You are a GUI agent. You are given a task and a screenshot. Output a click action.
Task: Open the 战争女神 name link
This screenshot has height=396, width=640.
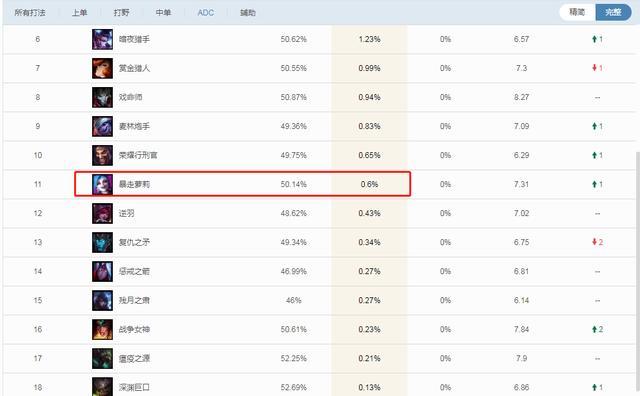coord(134,329)
